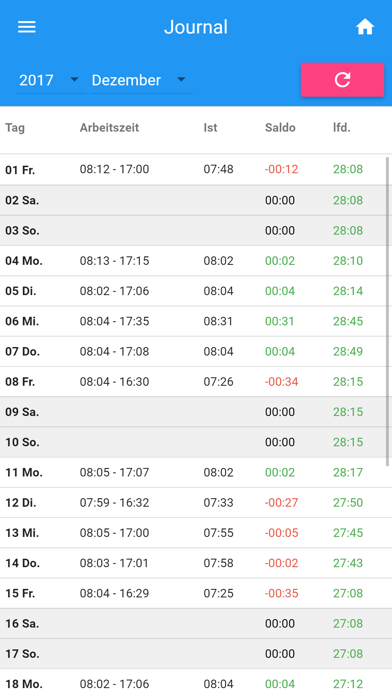Screen dimensions: 392x696
Task: Click the Journal page title
Action: 196,27
